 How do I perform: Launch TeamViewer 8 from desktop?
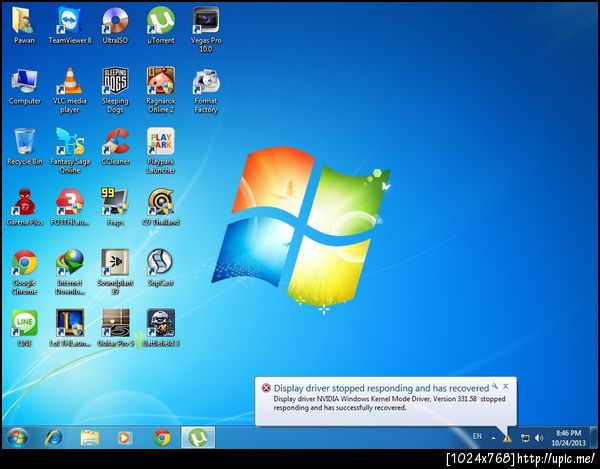point(70,26)
